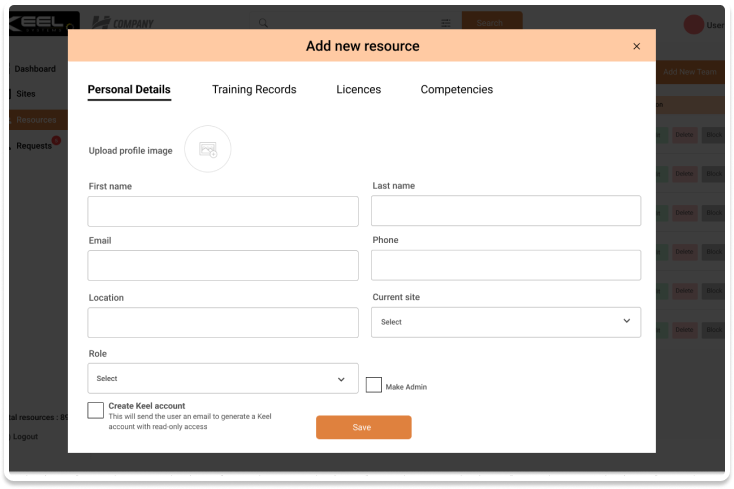Viewport: 734px width, 489px height.
Task: Click into the Phone input field
Action: coord(505,265)
